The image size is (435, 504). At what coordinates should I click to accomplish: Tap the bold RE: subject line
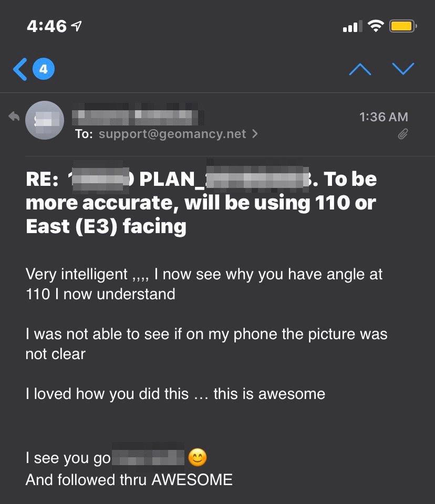pyautogui.click(x=201, y=203)
